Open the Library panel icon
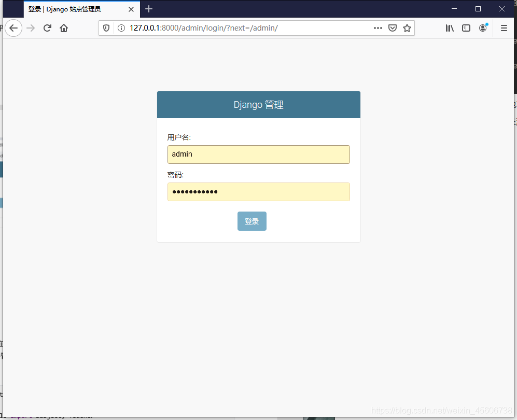Viewport: 517px width, 420px height. point(450,28)
